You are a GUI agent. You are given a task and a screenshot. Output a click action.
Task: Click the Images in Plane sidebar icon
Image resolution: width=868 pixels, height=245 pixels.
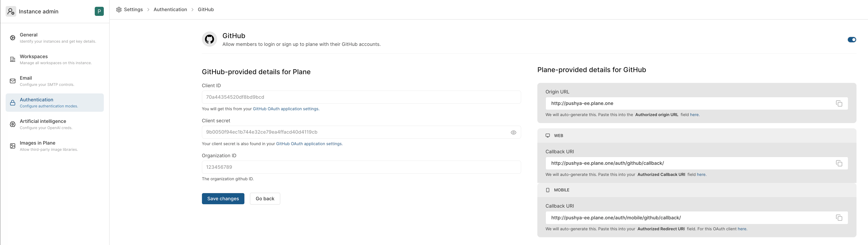click(12, 146)
